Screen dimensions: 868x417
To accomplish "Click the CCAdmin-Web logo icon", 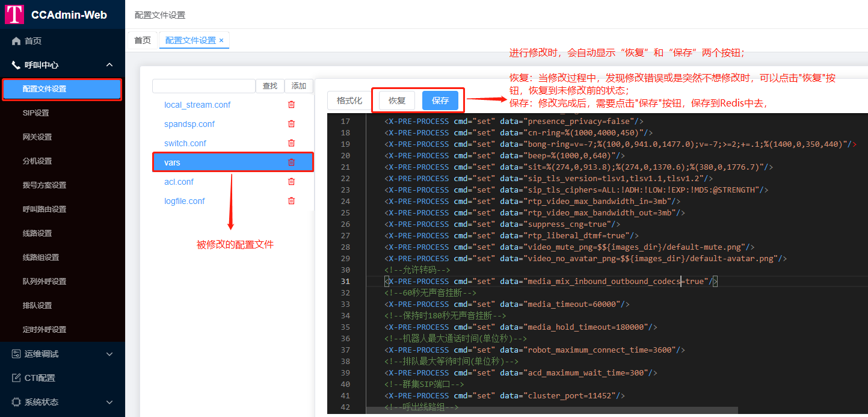I will coord(14,14).
